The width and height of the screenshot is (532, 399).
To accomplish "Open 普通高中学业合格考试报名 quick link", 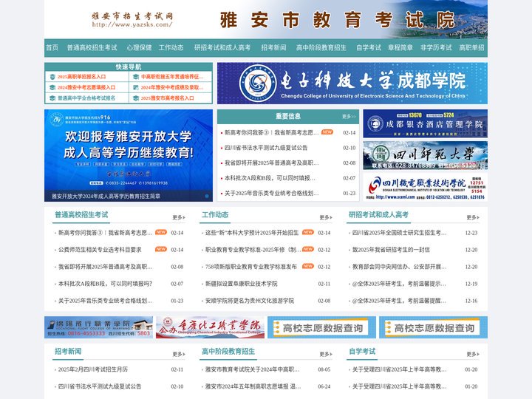I will [86, 98].
